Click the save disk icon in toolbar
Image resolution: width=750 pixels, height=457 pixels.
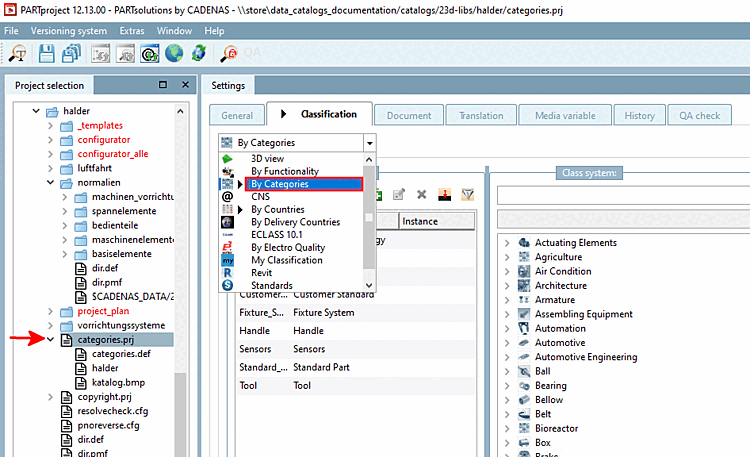point(46,53)
